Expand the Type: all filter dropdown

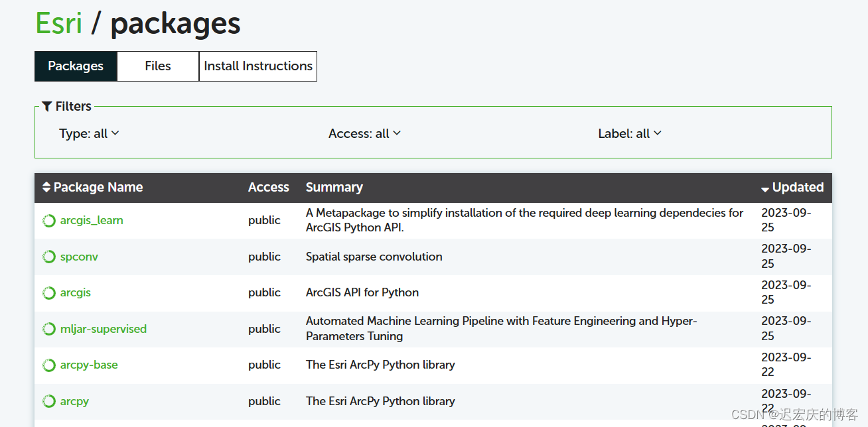[89, 133]
